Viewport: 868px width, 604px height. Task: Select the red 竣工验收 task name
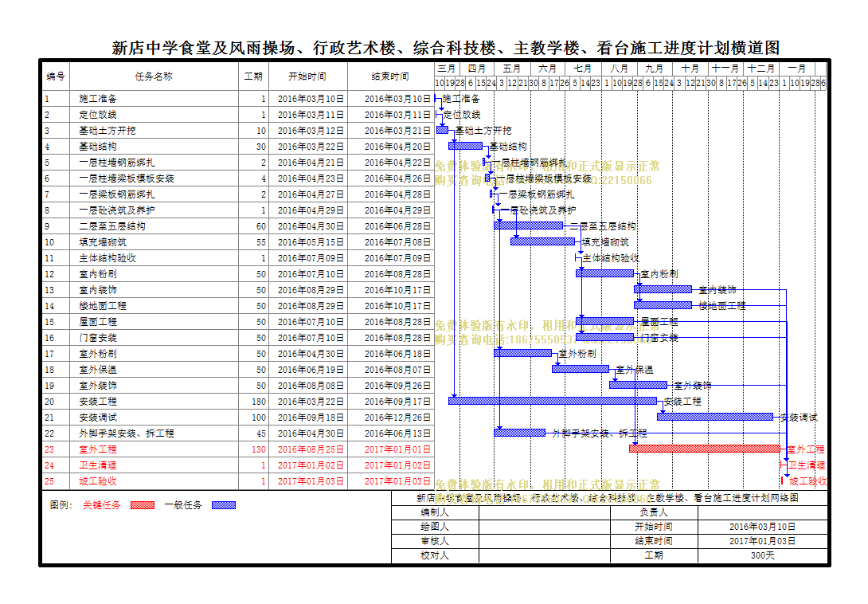click(98, 481)
